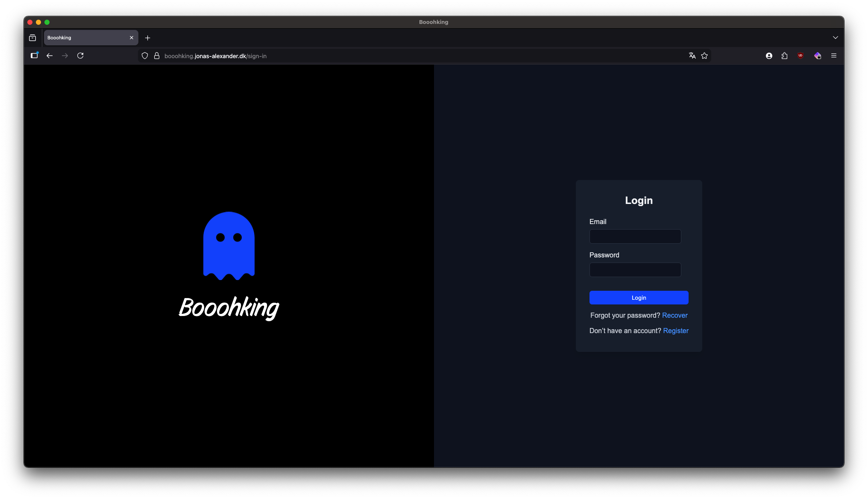Bookmark page with star icon

pos(704,56)
